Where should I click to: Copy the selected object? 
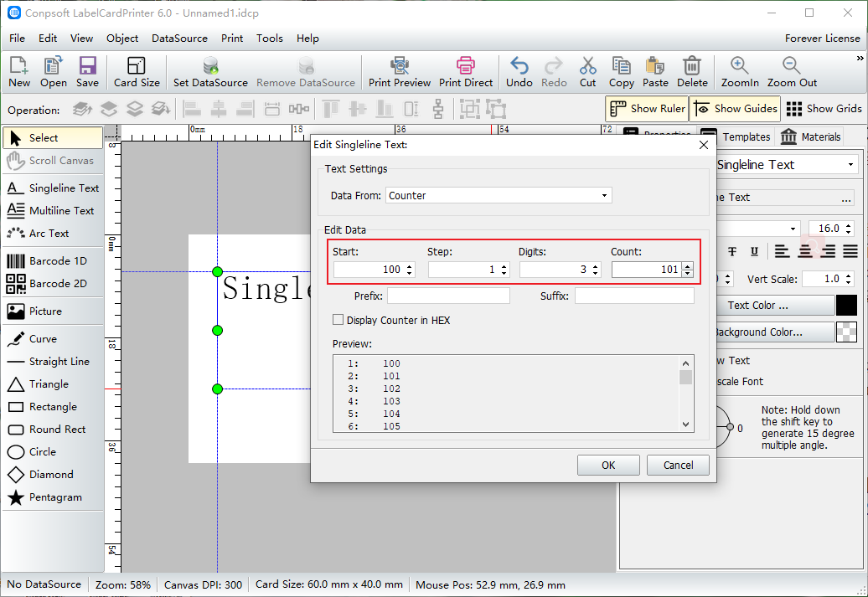(x=621, y=72)
